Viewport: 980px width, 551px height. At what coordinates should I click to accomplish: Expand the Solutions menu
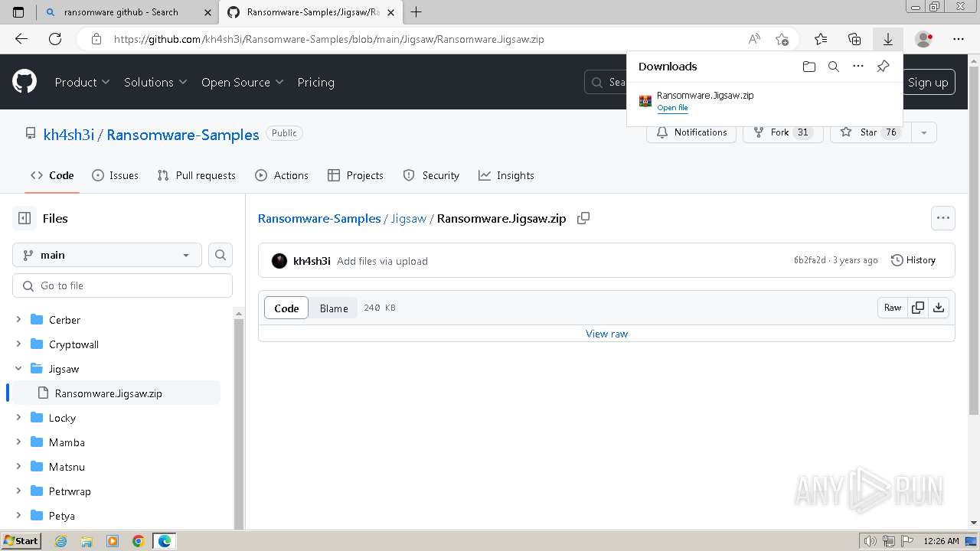pyautogui.click(x=155, y=82)
